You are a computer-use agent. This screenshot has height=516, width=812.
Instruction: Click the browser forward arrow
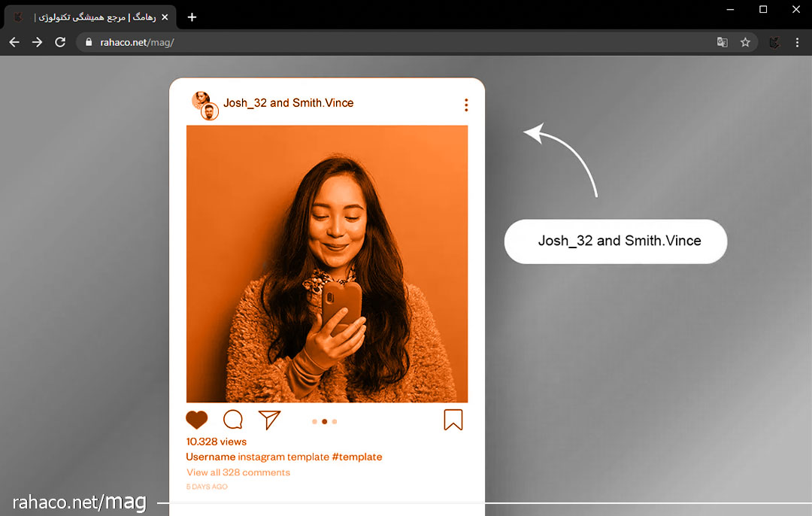[37, 42]
